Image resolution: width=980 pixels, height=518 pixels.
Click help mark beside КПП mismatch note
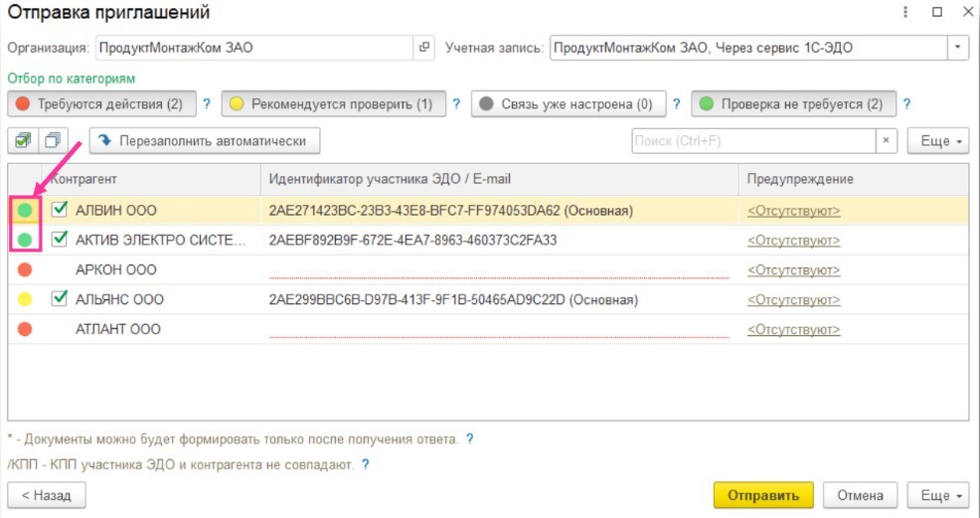click(366, 464)
